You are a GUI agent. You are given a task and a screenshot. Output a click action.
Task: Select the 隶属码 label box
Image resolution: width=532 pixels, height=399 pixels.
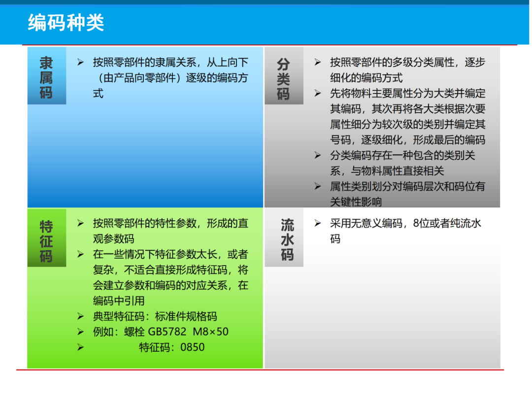[x=47, y=76]
